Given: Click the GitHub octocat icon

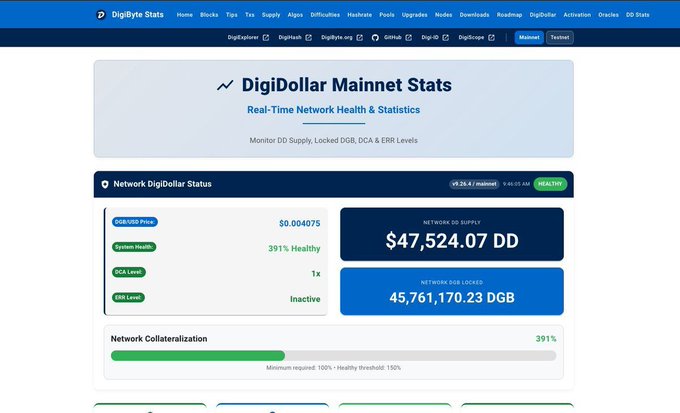Looking at the screenshot, I should 375,38.
